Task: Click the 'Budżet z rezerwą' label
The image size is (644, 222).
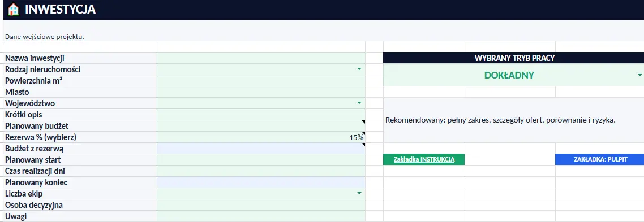Action: point(34,149)
